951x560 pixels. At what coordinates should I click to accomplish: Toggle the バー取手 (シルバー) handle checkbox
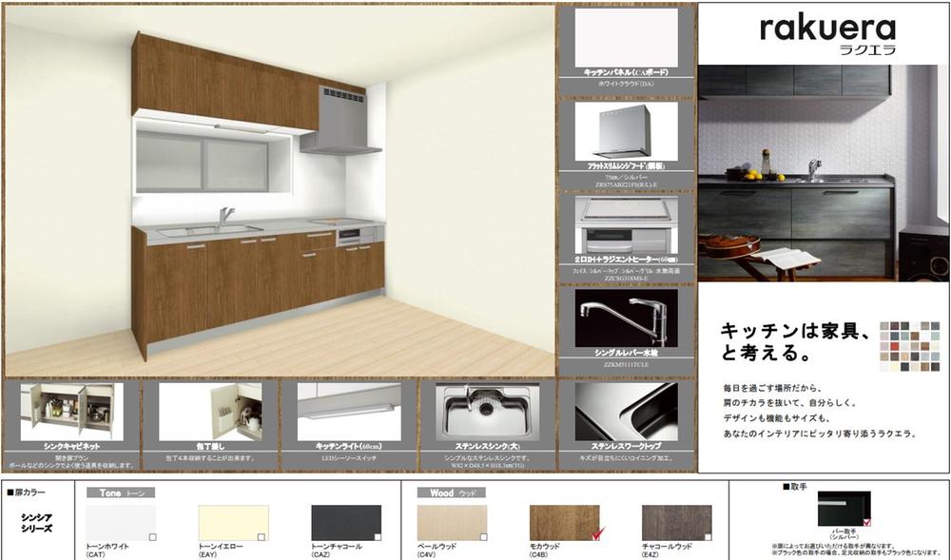pos(866,522)
